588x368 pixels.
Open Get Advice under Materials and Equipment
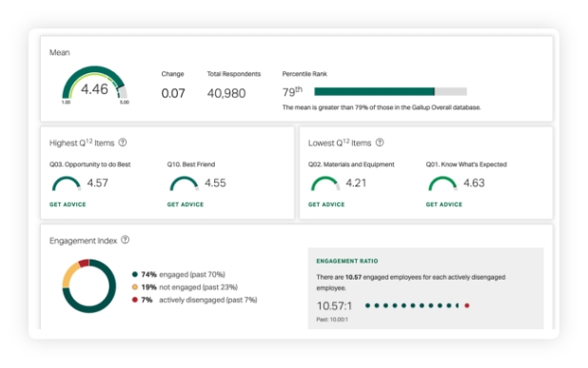click(x=326, y=204)
